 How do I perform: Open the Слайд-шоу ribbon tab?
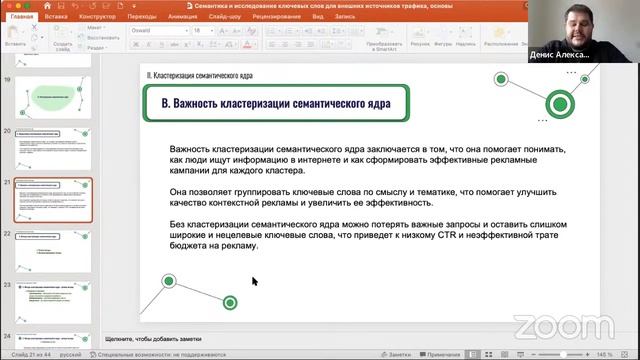[x=224, y=17]
